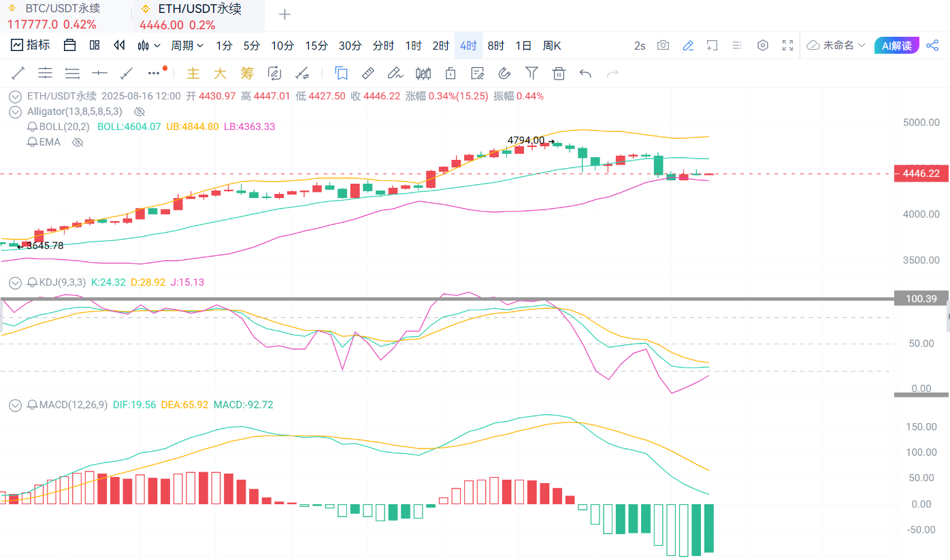The height and width of the screenshot is (560, 950).
Task: Select the 1日 timeframe
Action: click(523, 46)
